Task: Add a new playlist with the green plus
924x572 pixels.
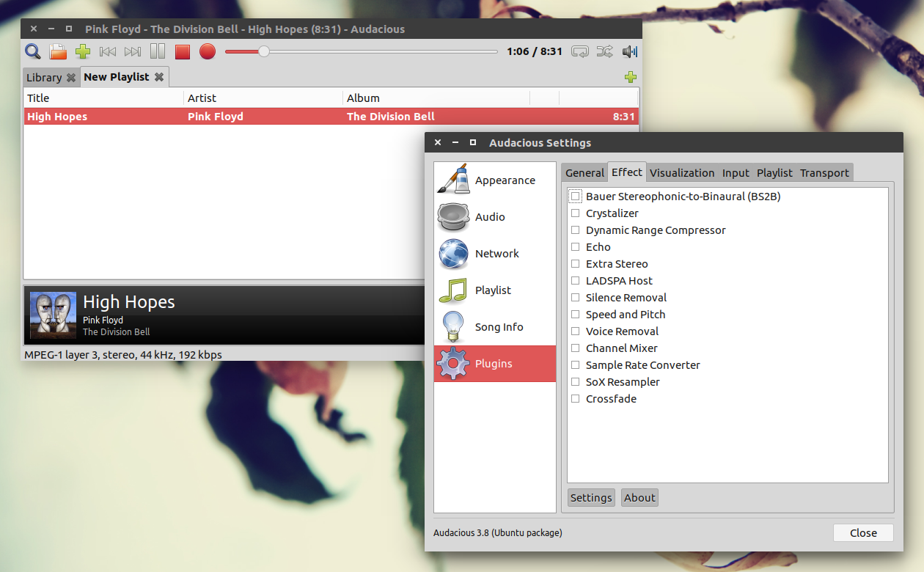Action: pyautogui.click(x=631, y=77)
